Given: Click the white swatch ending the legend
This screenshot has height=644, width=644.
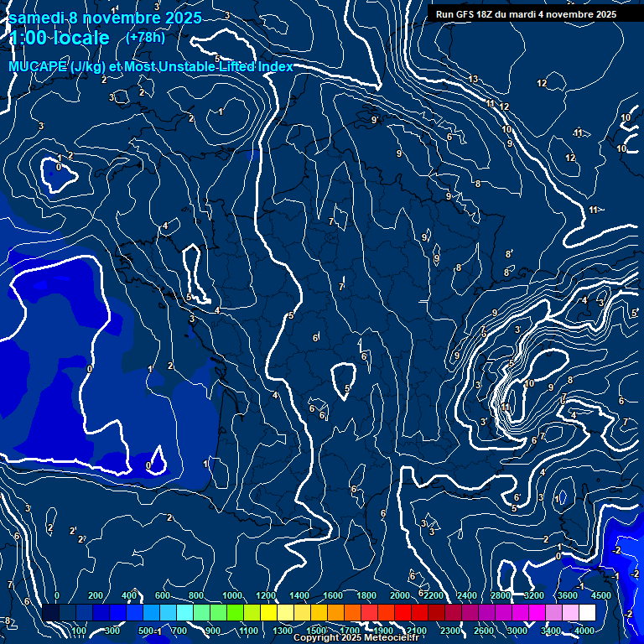Looking at the screenshot, I should pos(587,612).
